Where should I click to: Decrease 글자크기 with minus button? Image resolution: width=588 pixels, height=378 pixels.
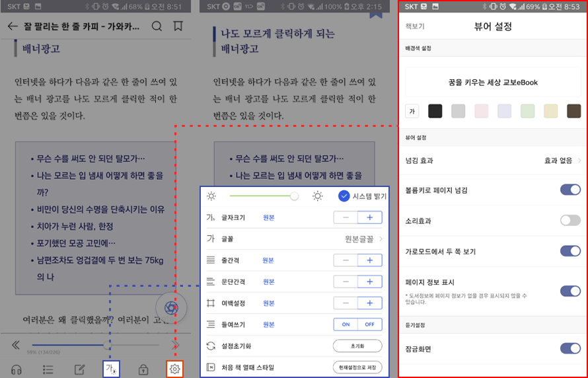pos(346,217)
